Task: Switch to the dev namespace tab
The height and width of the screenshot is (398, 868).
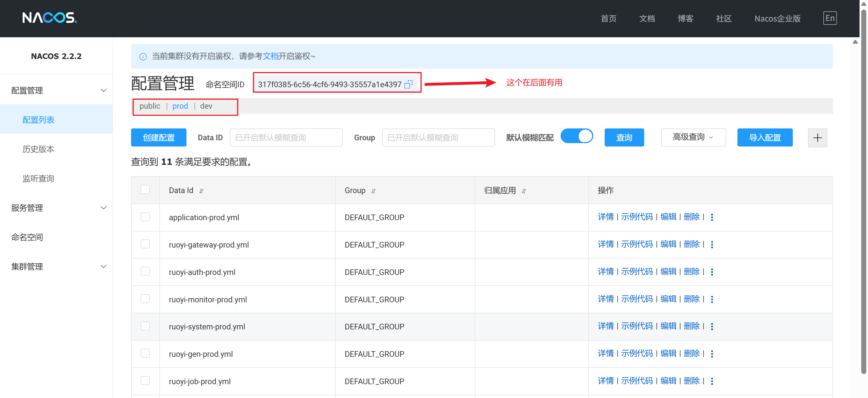Action: tap(206, 106)
